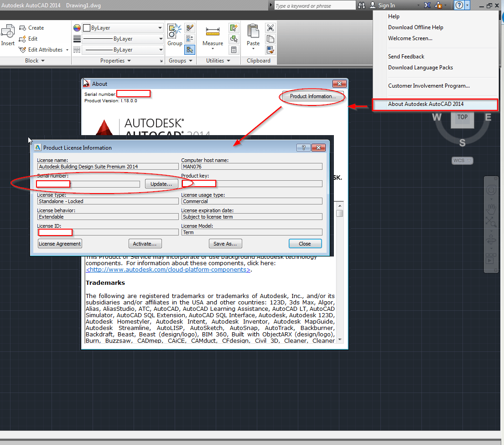
Task: Open the Properties panel dialog launcher arrow
Action: pyautogui.click(x=161, y=61)
